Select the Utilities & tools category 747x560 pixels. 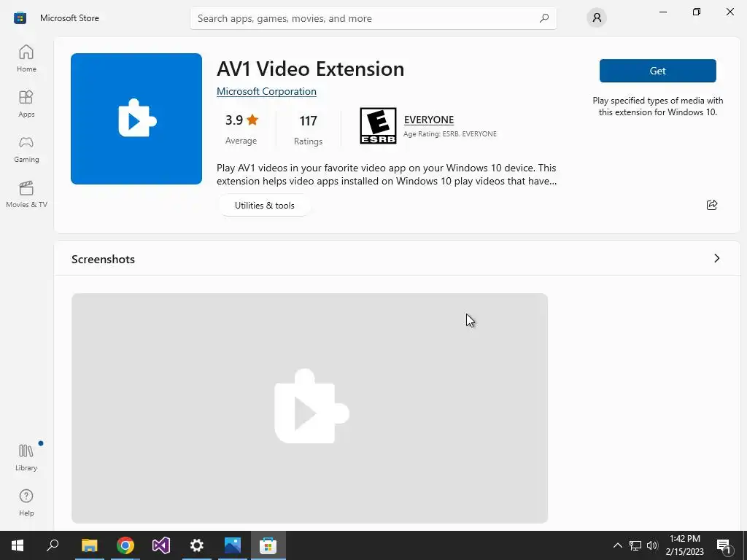pos(264,205)
